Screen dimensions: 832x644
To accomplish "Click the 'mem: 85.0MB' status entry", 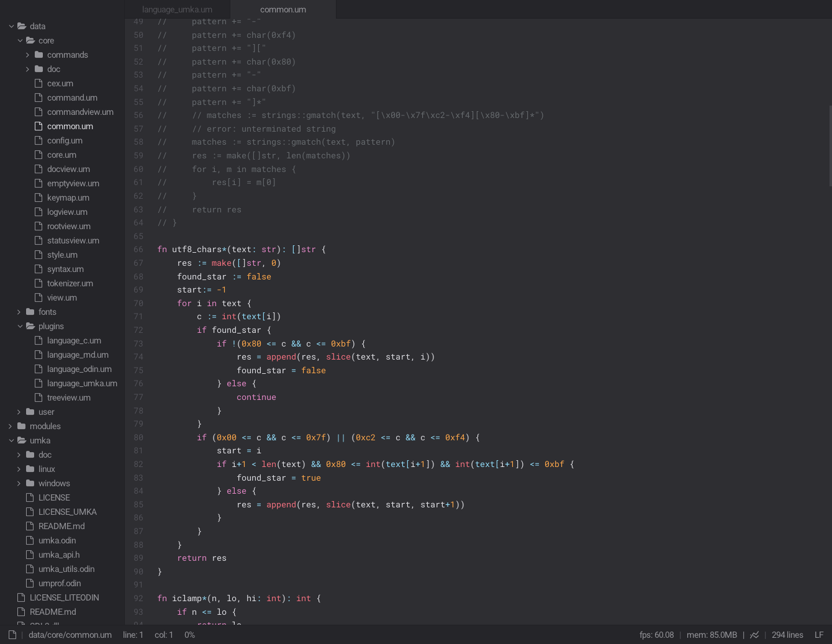I will tap(712, 635).
